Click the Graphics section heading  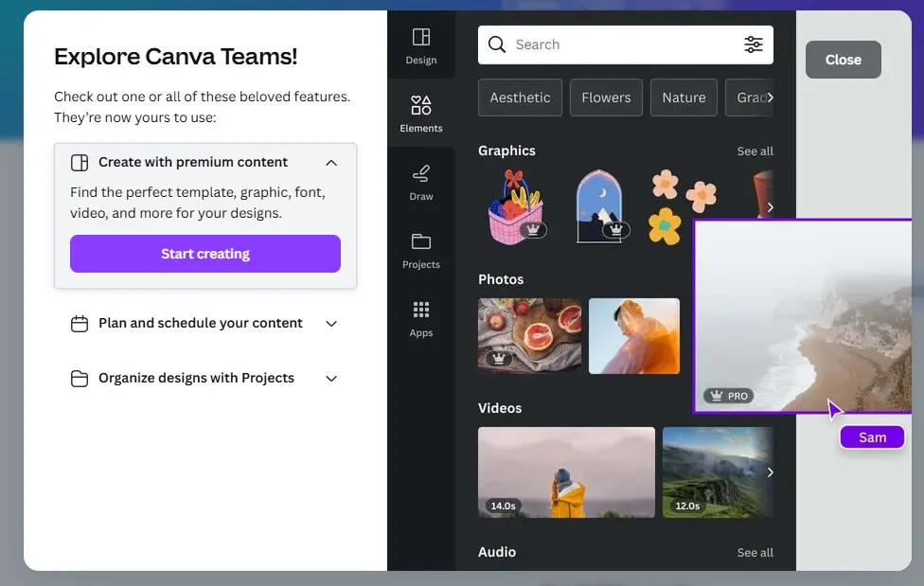point(506,151)
